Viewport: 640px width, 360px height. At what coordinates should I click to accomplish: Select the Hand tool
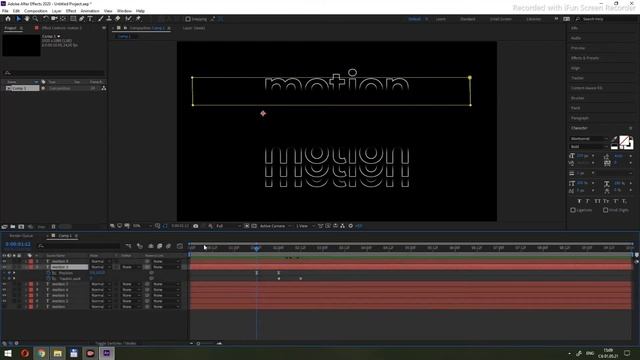pos(27,19)
